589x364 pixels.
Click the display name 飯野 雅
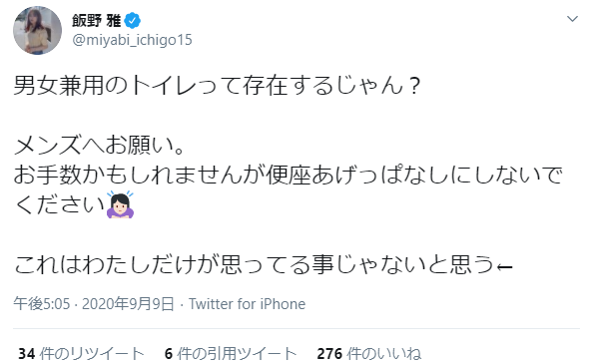96,20
